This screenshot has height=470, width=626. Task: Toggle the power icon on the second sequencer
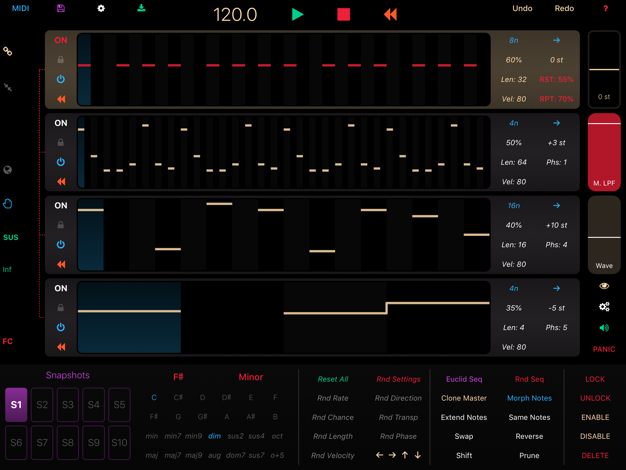pos(61,162)
